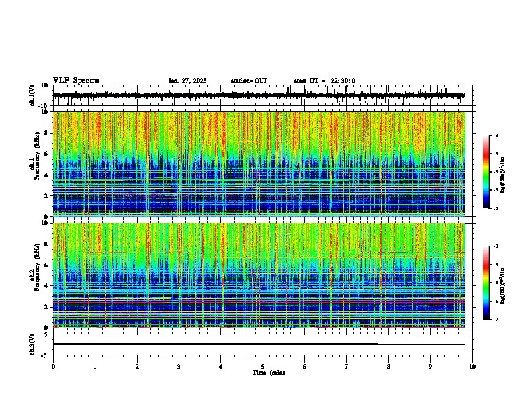Click the ch.1 color bar log(PSD) label
The width and height of the screenshot is (532, 411).
click(x=503, y=175)
